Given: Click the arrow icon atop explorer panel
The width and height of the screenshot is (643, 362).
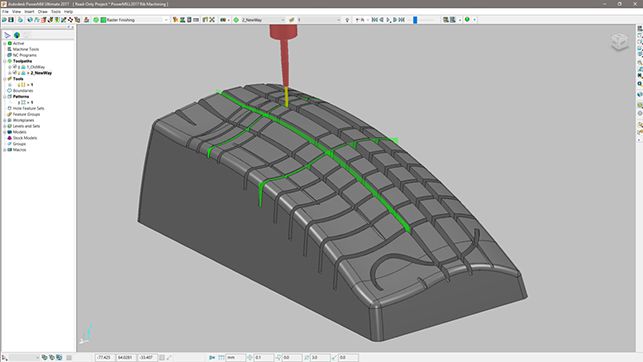Looking at the screenshot, I should click(7, 35).
